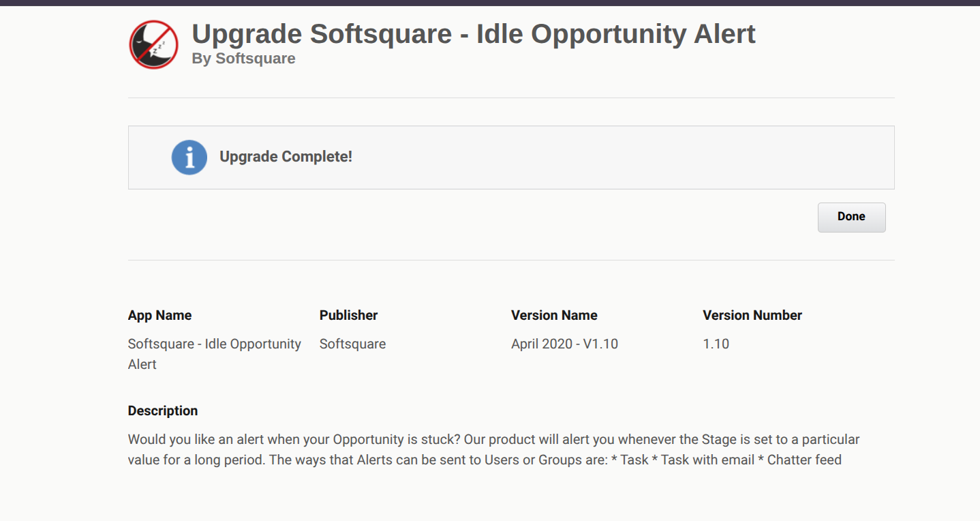Viewport: 980px width, 521px height.
Task: Click the dark top header bar
Action: pyautogui.click(x=490, y=3)
